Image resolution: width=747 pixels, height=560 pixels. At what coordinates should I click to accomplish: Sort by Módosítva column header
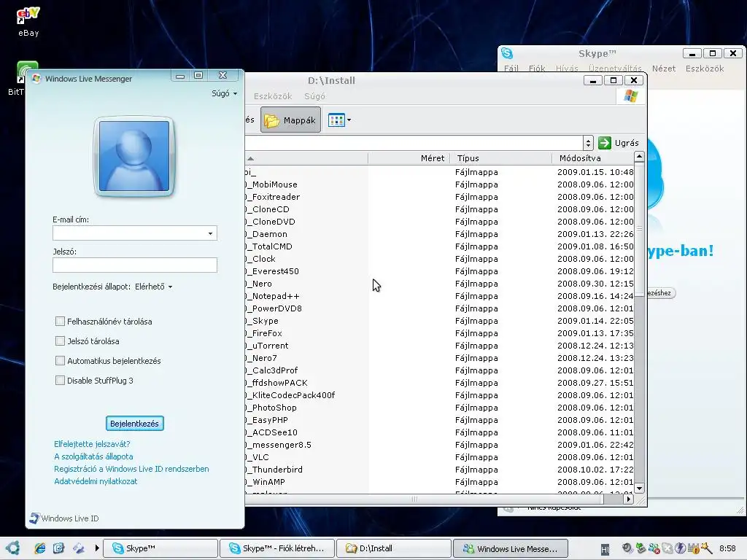point(593,158)
